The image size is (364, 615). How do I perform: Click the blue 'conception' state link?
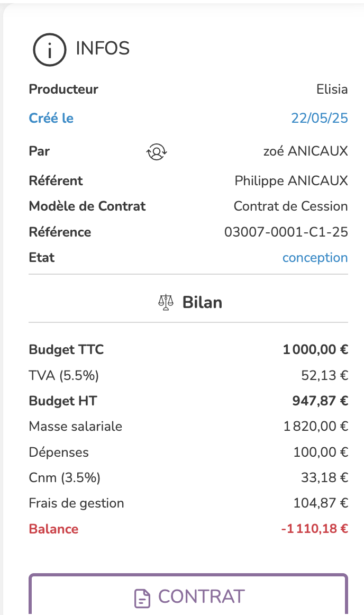tap(315, 258)
